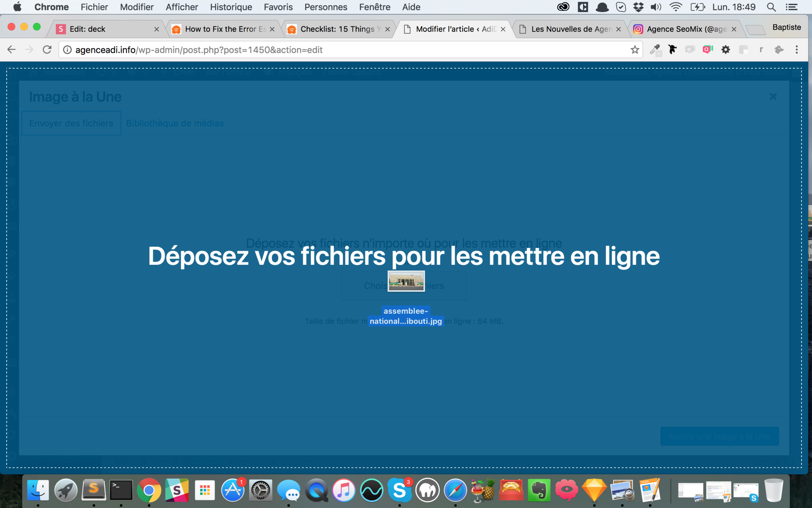Click the gear extension icon in toolbar
This screenshot has width=812, height=508.
point(726,50)
